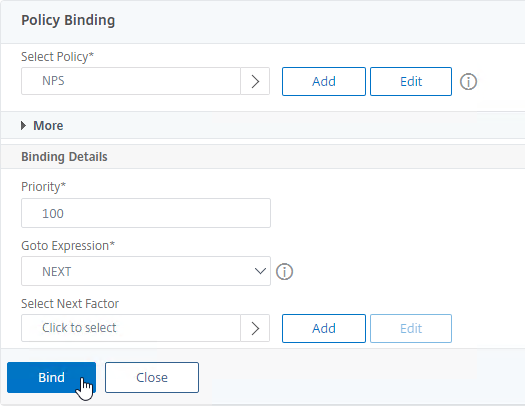This screenshot has width=525, height=406.
Task: Click the Goto Expression dropdown chevron
Action: (260, 271)
